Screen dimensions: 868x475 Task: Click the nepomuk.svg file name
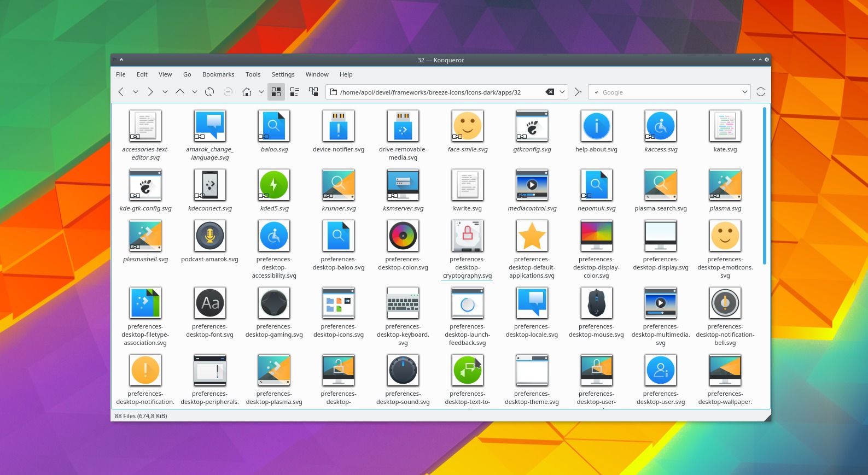[596, 208]
